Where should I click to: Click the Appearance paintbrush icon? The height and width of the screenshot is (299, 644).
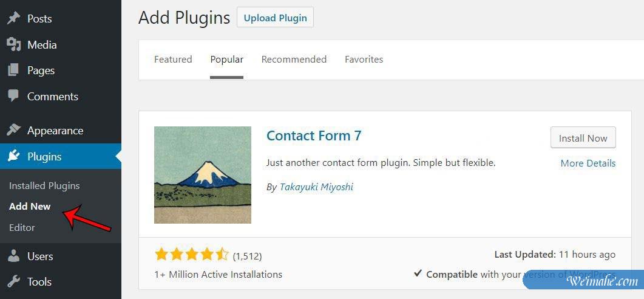point(13,130)
